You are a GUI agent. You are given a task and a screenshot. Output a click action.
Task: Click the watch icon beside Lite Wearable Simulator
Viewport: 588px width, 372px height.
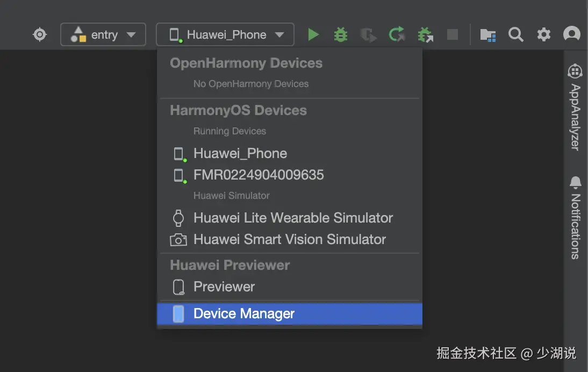(178, 218)
